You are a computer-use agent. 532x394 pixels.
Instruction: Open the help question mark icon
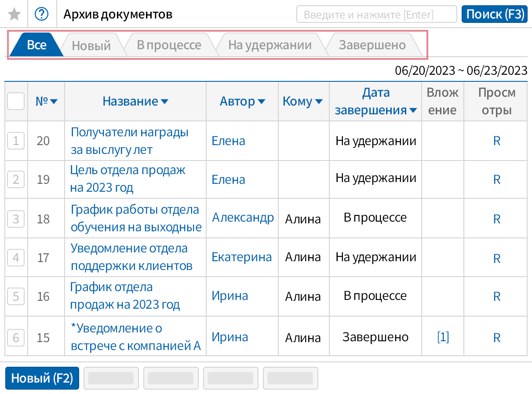point(42,14)
